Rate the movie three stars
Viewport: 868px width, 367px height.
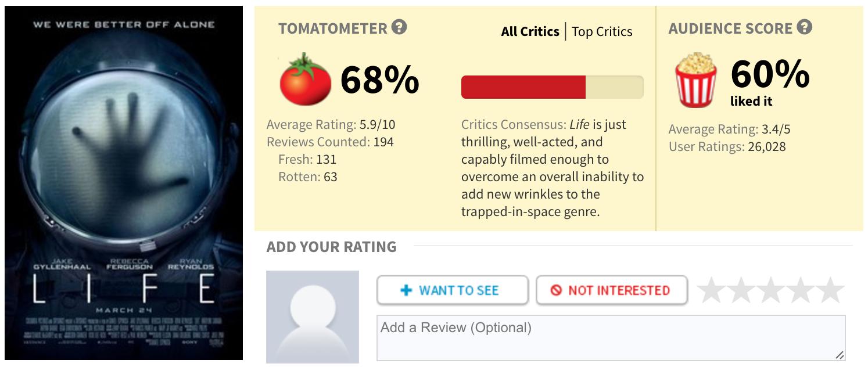pos(771,290)
